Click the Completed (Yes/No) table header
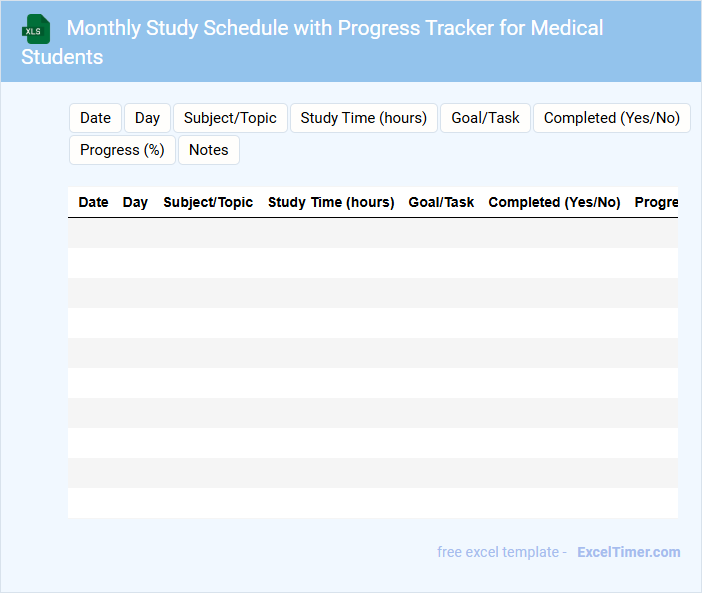Image resolution: width=702 pixels, height=593 pixels. pos(554,202)
